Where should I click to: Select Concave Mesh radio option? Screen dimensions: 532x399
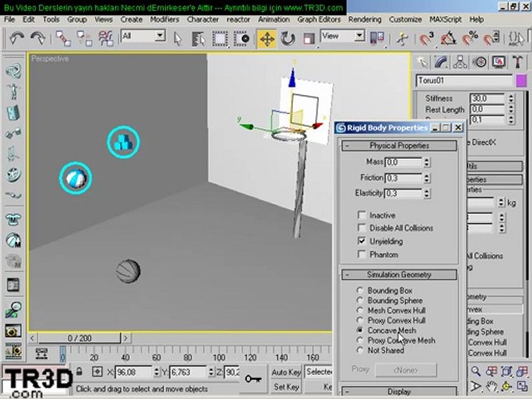pyautogui.click(x=360, y=330)
